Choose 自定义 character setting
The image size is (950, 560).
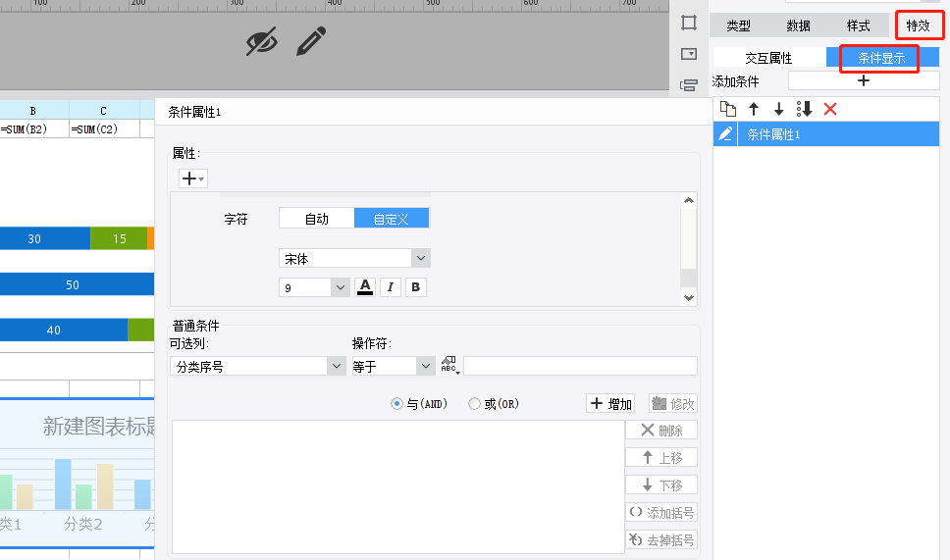392,219
